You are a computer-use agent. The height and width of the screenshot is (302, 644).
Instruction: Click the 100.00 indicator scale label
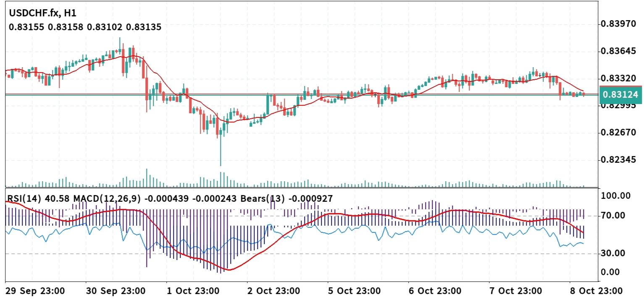(x=616, y=196)
